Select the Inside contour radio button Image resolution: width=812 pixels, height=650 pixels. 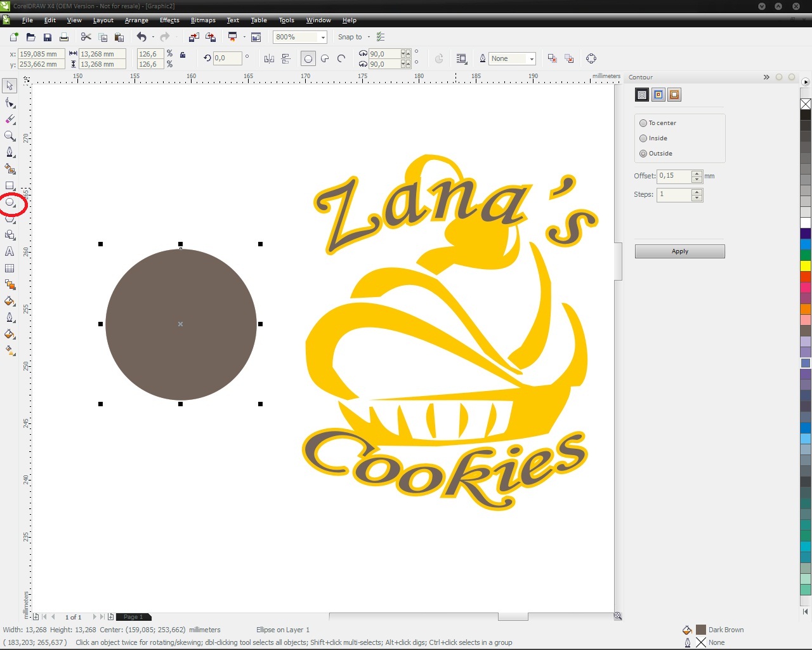tap(643, 138)
